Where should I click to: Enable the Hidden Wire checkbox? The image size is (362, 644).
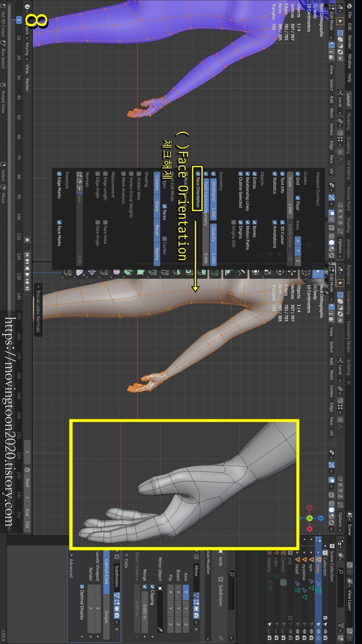coord(138,174)
